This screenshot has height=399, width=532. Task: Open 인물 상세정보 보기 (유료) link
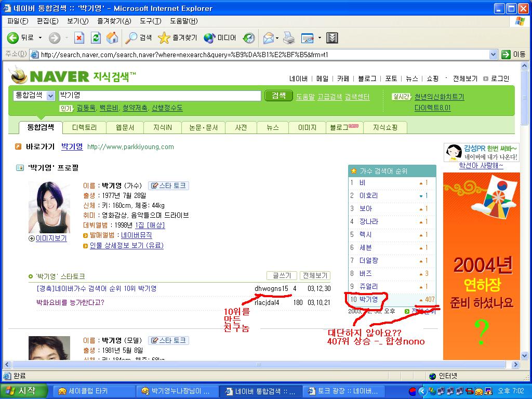pos(127,245)
